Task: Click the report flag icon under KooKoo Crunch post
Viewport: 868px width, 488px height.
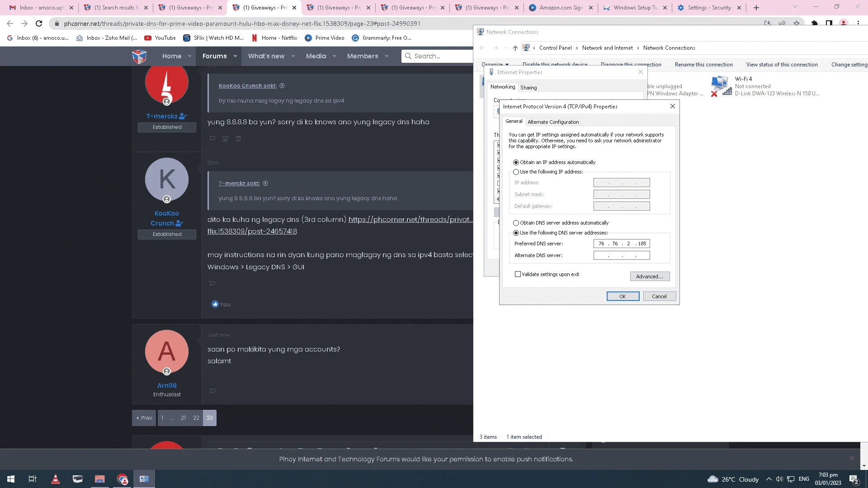Action: tap(212, 283)
